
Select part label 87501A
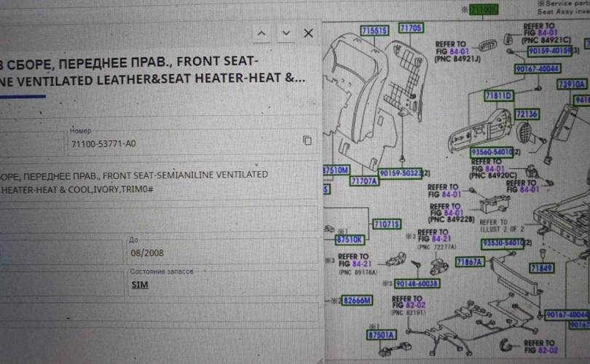(x=381, y=335)
